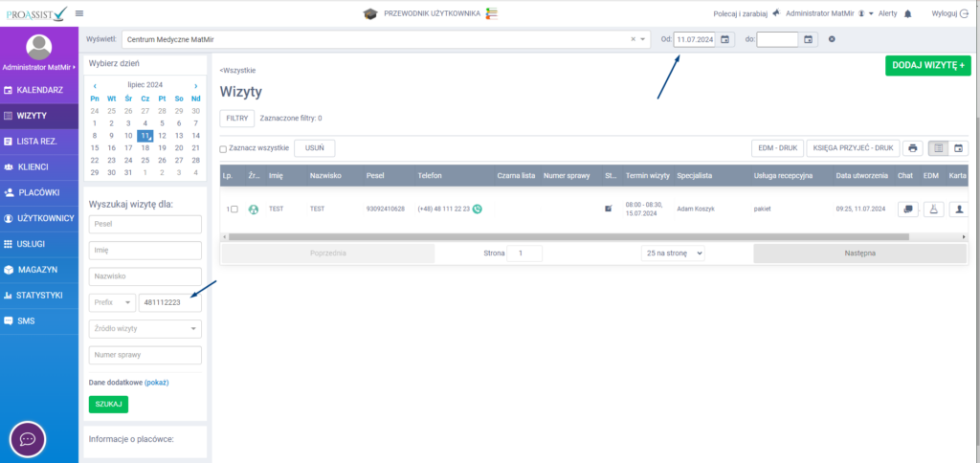Open the KLIENCI sidebar section
This screenshot has width=980, height=463.
tap(39, 166)
